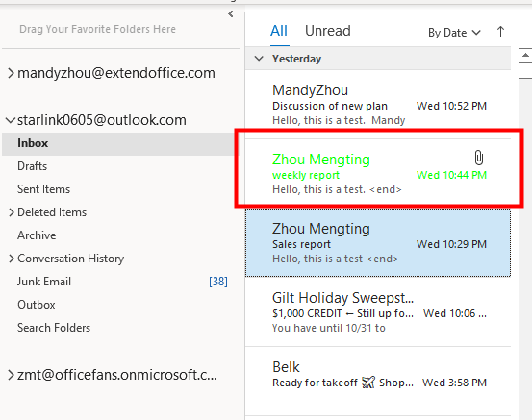Select the weekly report email
The image size is (532, 420).
(378, 174)
